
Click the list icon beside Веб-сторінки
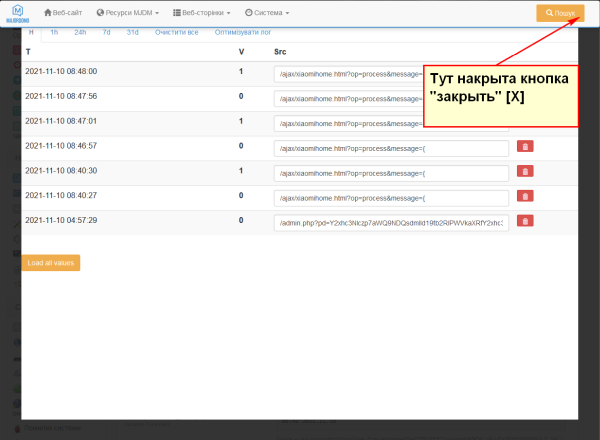177,13
